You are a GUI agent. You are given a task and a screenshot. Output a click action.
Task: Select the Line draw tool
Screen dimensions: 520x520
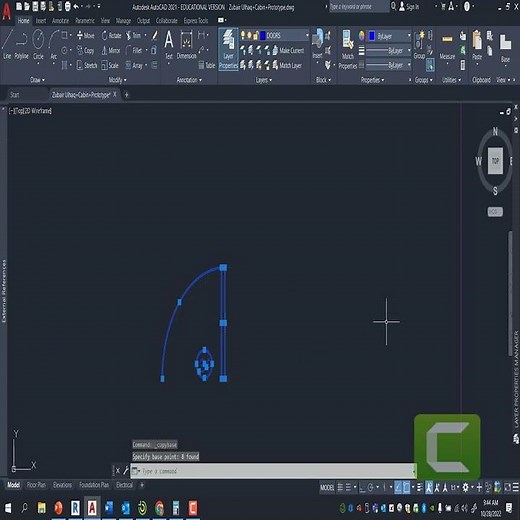tap(7, 44)
